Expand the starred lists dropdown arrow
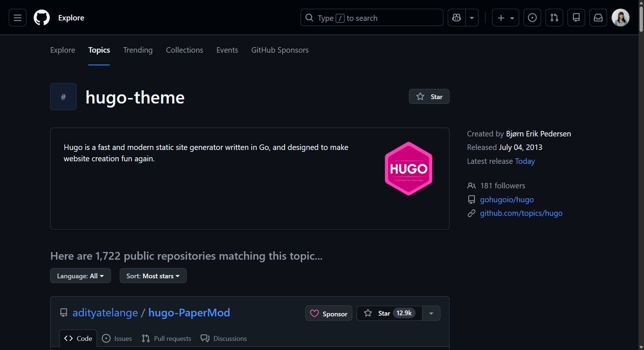The height and width of the screenshot is (350, 644). pos(431,313)
